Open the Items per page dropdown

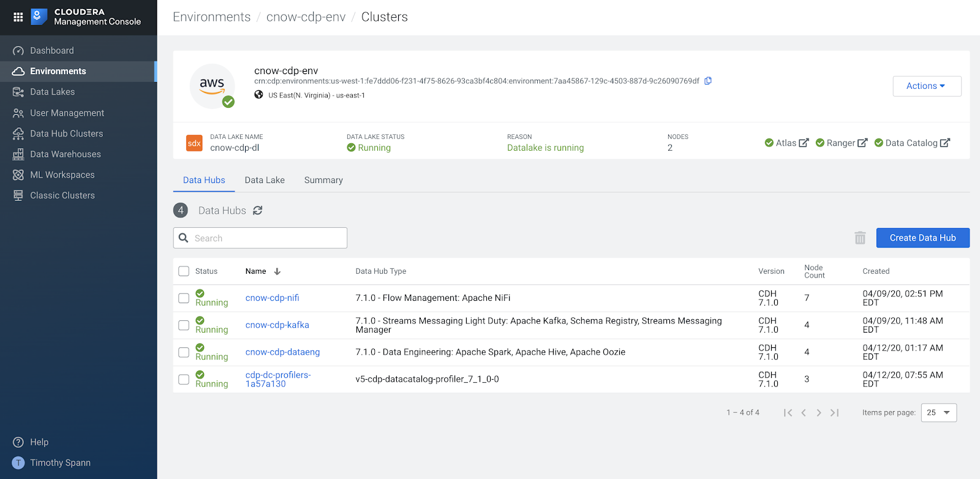coord(938,413)
